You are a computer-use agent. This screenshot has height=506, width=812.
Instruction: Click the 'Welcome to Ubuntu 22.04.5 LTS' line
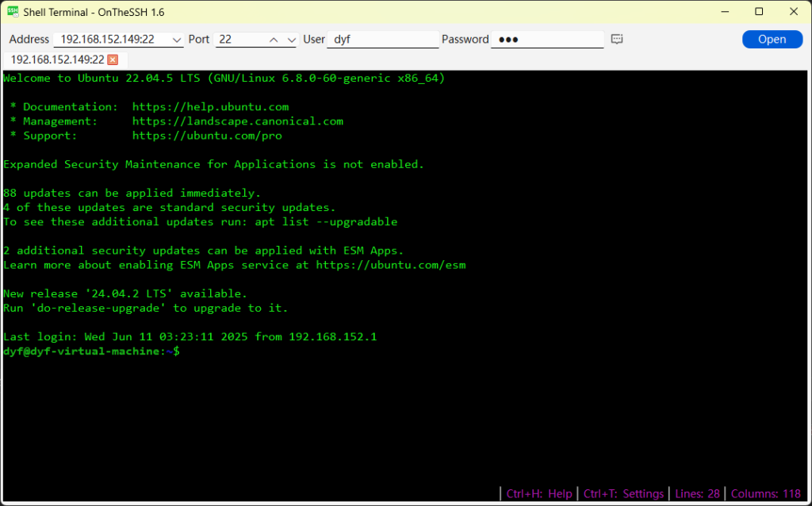pos(224,79)
